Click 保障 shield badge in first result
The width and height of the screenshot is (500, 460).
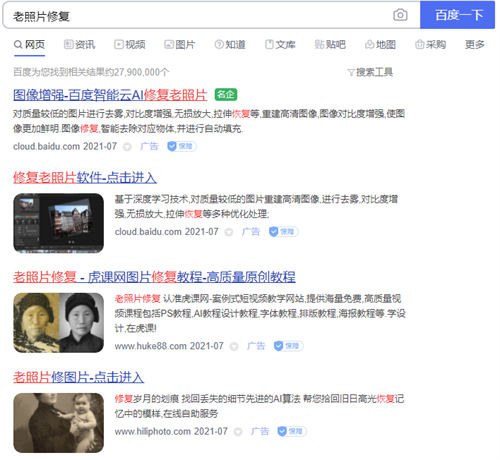coord(182,146)
